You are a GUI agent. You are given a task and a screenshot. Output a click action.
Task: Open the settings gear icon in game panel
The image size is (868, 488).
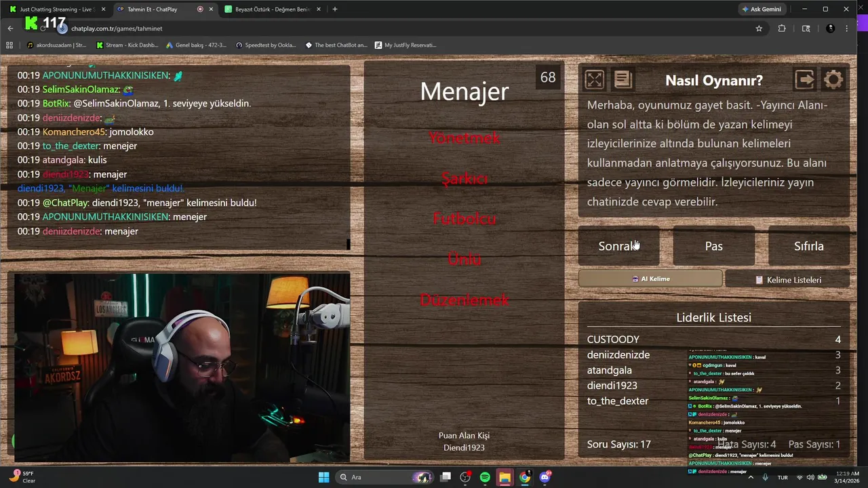[833, 80]
